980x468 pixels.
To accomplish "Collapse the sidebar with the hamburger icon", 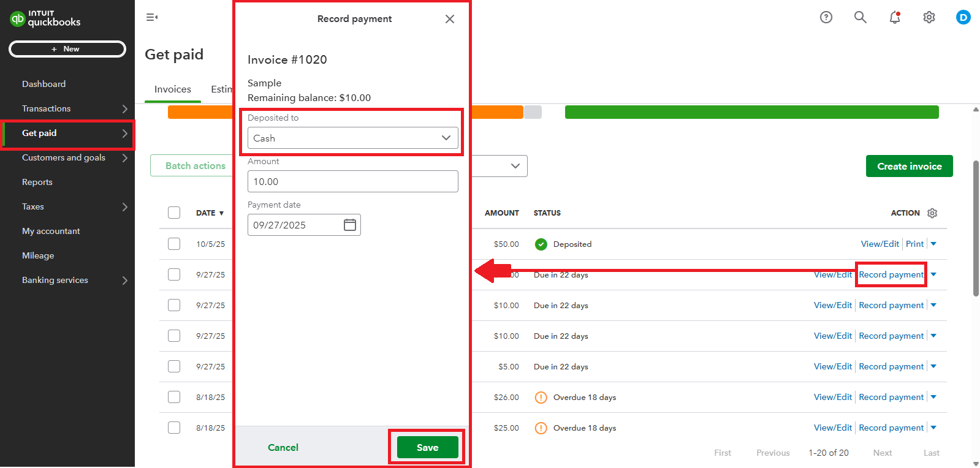I will [x=152, y=18].
